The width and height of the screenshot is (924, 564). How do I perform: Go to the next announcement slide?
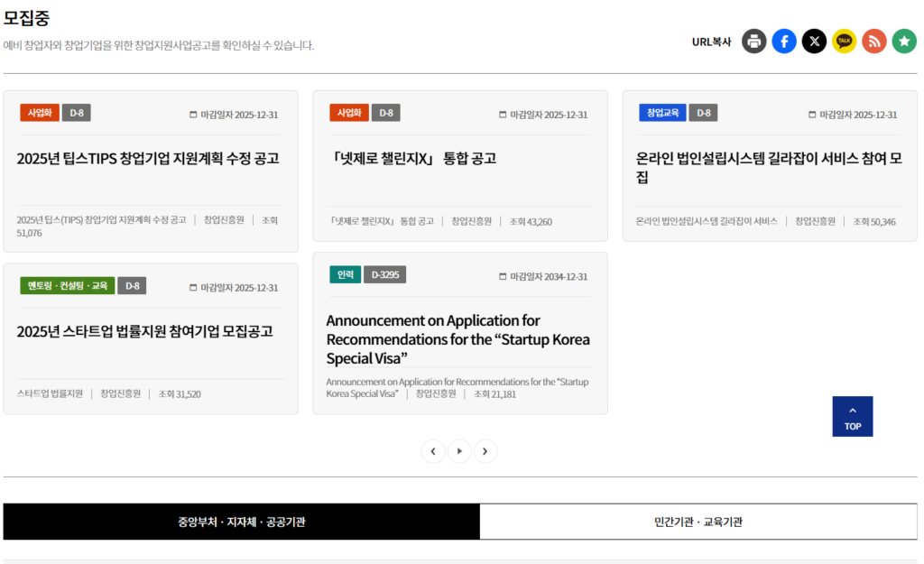[x=485, y=451]
